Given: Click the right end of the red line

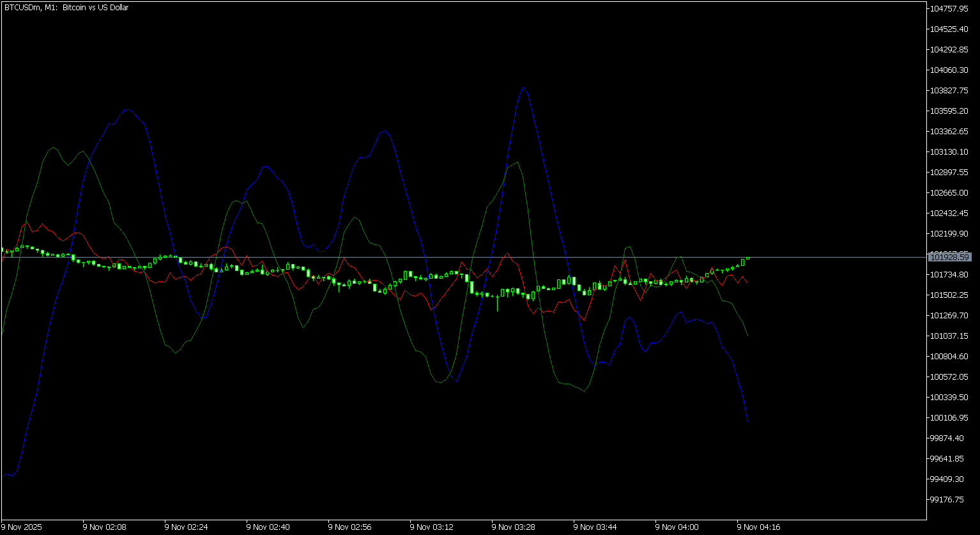Looking at the screenshot, I should (747, 282).
